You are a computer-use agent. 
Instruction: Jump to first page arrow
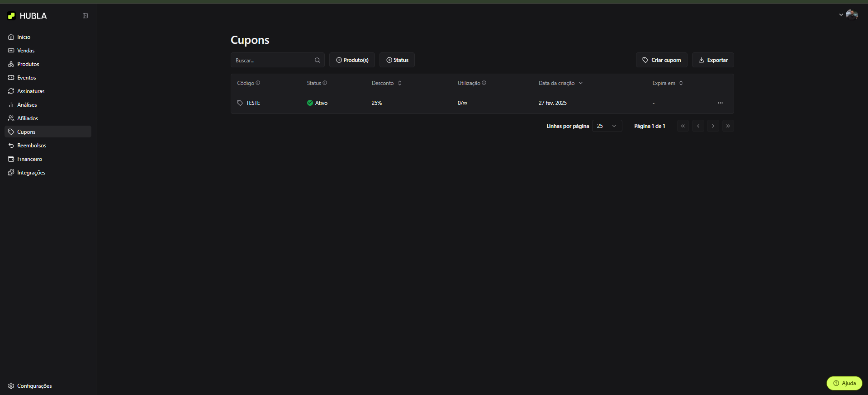tap(683, 126)
